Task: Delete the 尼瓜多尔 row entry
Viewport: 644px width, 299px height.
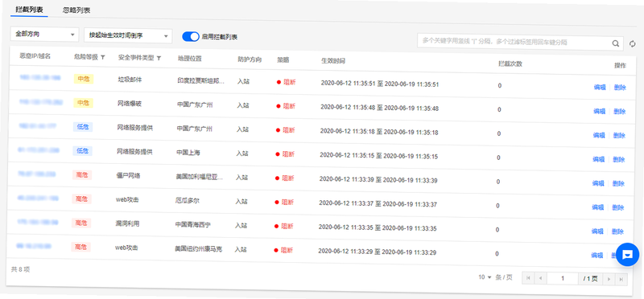Action: (617, 208)
